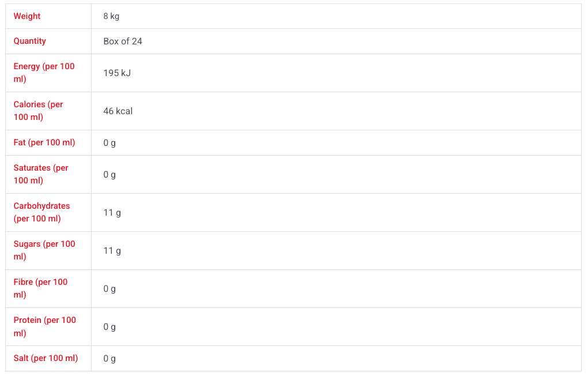Click the Protein (per 100 ml) label
Screen dimensions: 588x376
click(44, 326)
